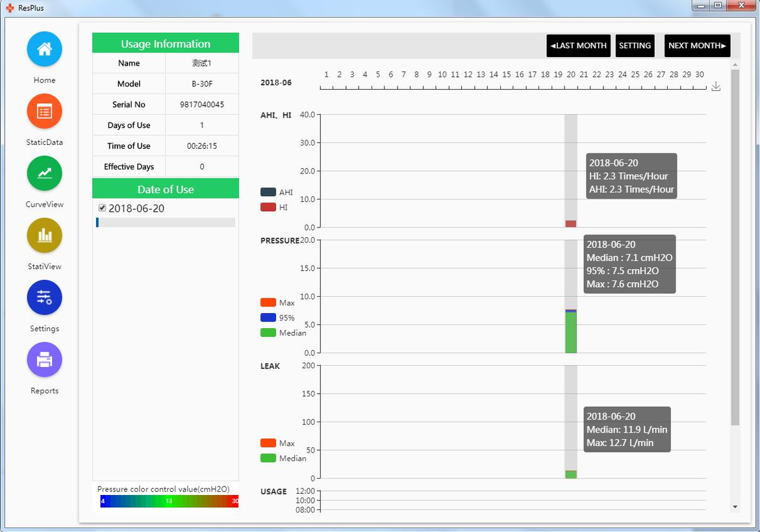Toggle the pressure 95% legend series
The height and width of the screenshot is (532, 760).
click(x=268, y=318)
